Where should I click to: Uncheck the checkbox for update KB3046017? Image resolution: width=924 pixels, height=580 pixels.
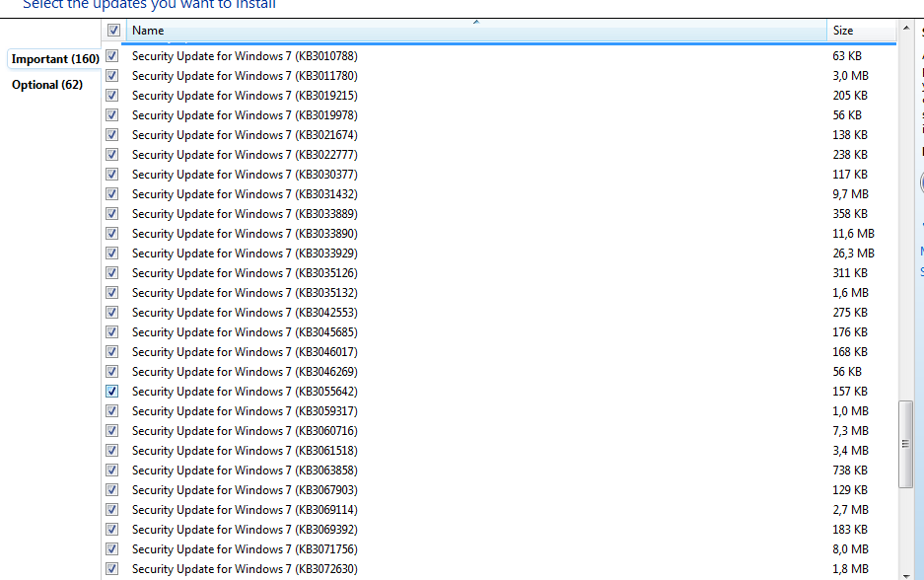coord(112,352)
